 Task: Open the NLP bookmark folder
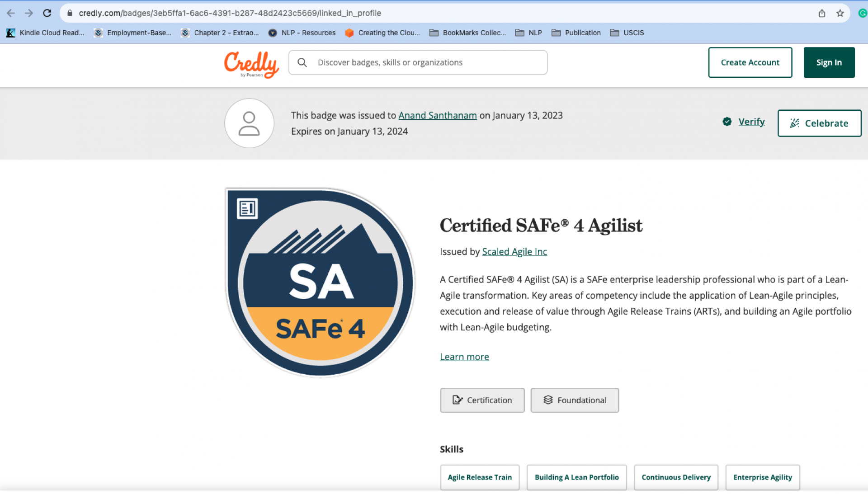tap(528, 33)
